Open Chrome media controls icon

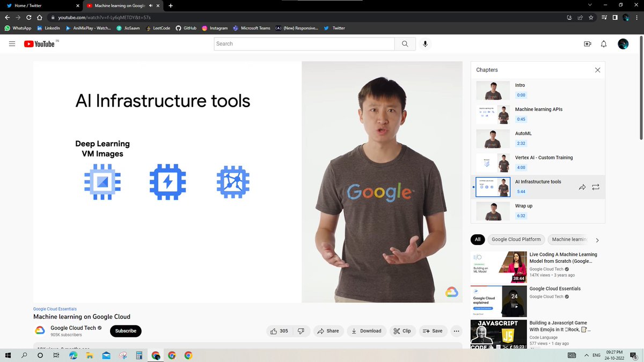pyautogui.click(x=605, y=17)
